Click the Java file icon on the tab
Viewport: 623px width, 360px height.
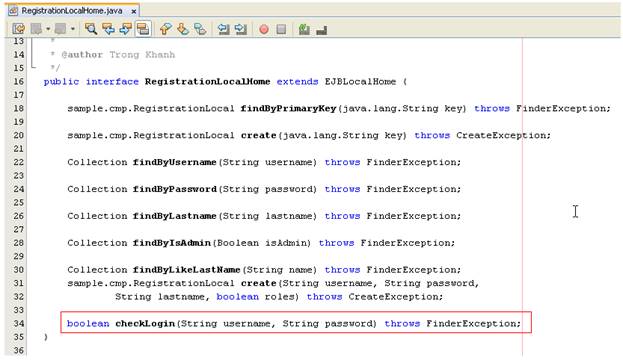point(13,11)
